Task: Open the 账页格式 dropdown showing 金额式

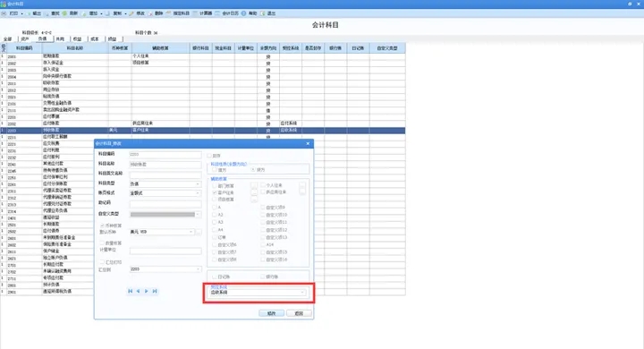Action: point(165,192)
